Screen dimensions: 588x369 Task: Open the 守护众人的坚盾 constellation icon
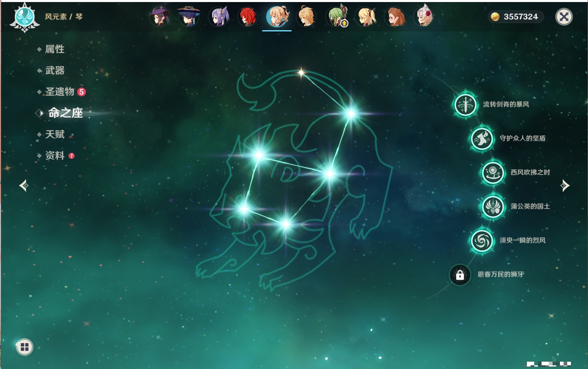pos(482,139)
